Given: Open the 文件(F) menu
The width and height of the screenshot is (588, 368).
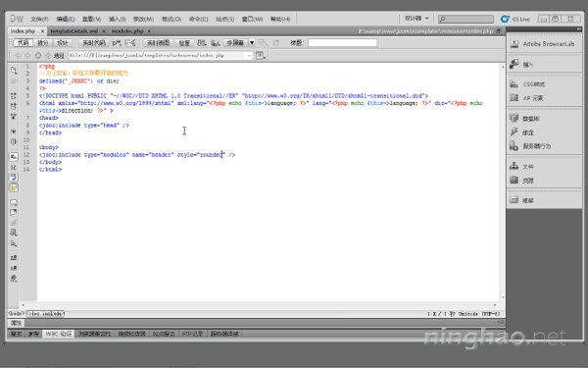Looking at the screenshot, I should (39, 19).
